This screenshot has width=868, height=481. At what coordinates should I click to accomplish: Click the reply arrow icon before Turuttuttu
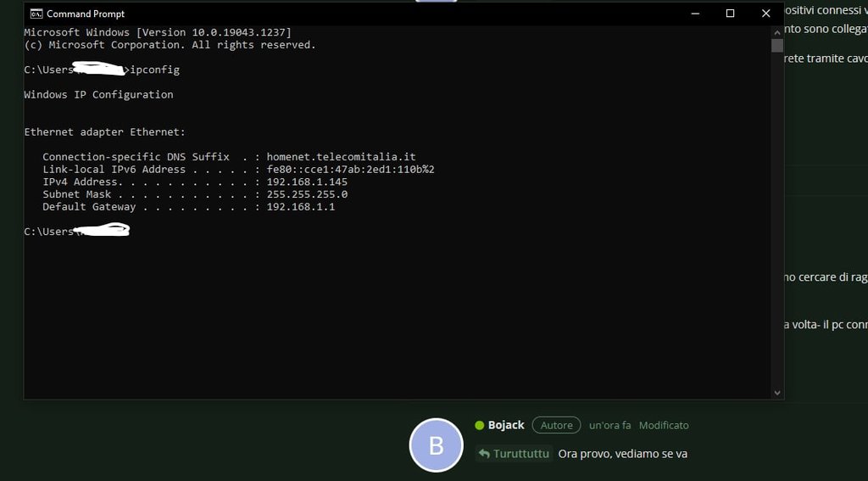pos(484,454)
